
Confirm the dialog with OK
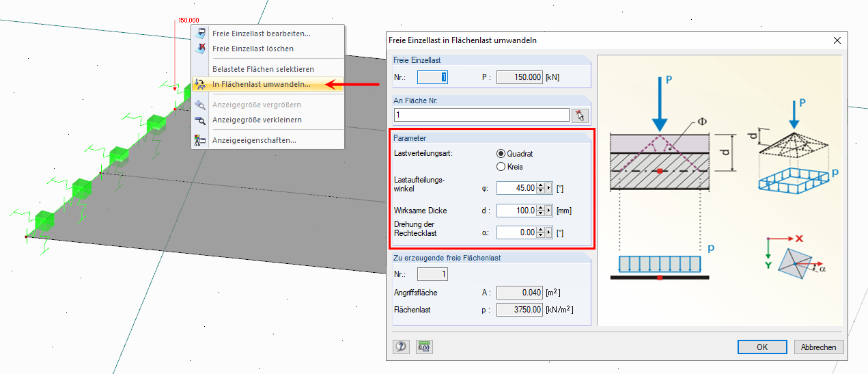762,347
